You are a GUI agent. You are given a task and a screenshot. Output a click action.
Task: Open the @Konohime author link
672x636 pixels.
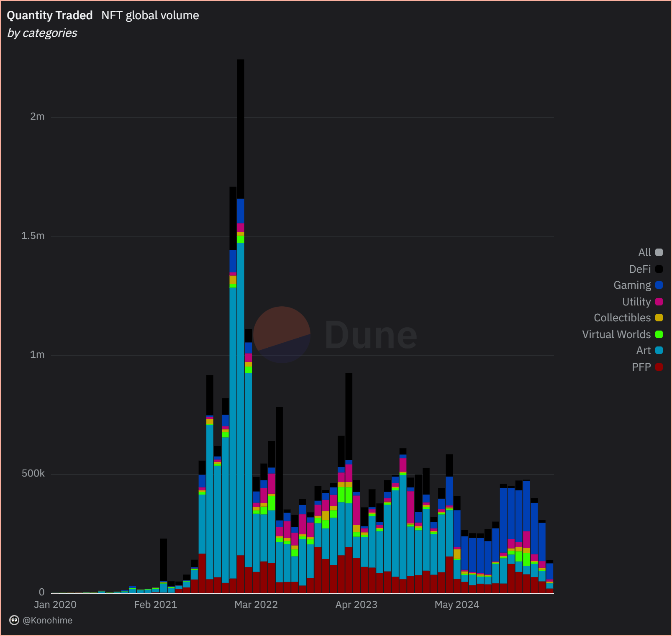47,621
